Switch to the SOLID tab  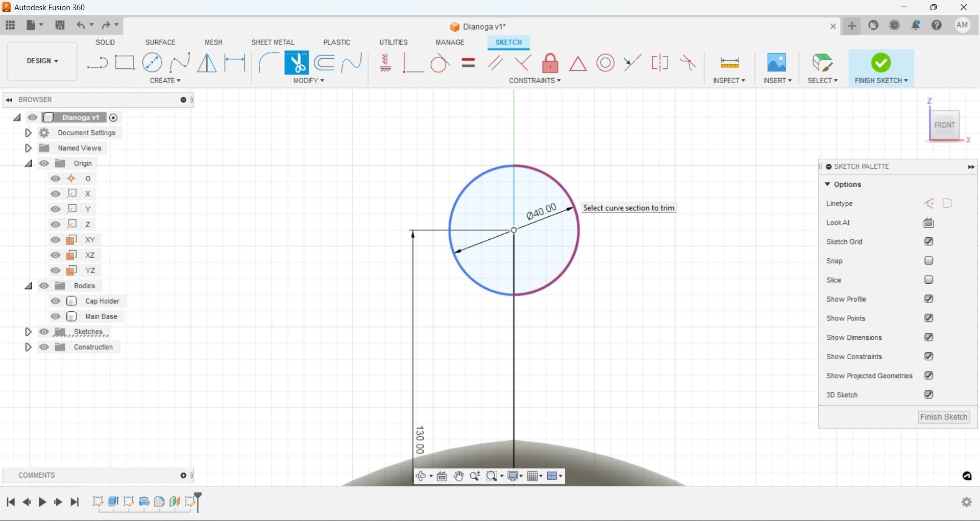point(105,42)
